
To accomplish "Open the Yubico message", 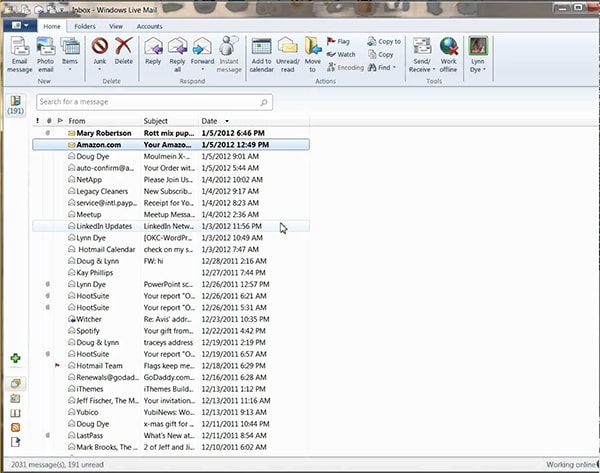I will coord(171,412).
